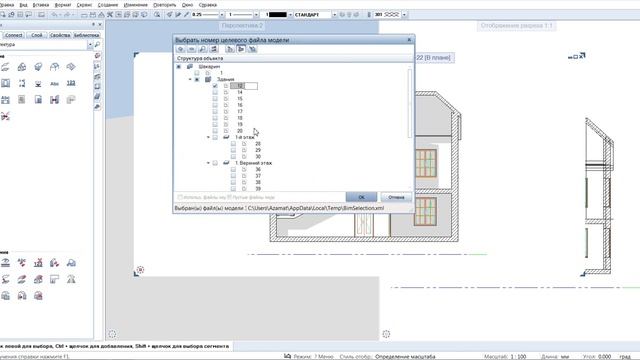Image resolution: width=640 pixels, height=360 pixels.
Task: Close the target model file dialog
Action: point(409,40)
